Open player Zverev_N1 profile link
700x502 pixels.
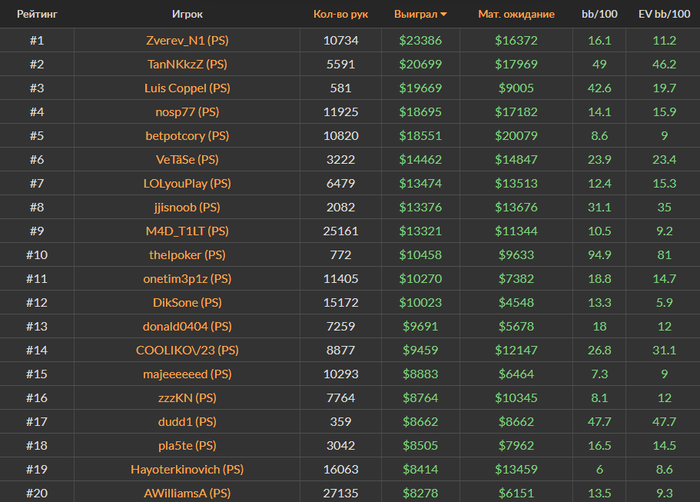pyautogui.click(x=187, y=40)
